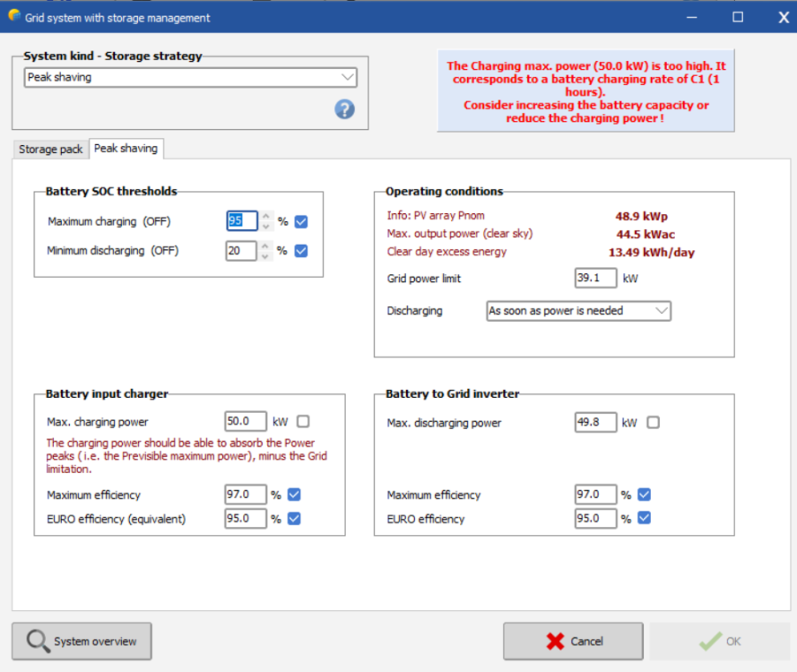Click the Grid power limit input field
The image size is (797, 672).
point(595,279)
